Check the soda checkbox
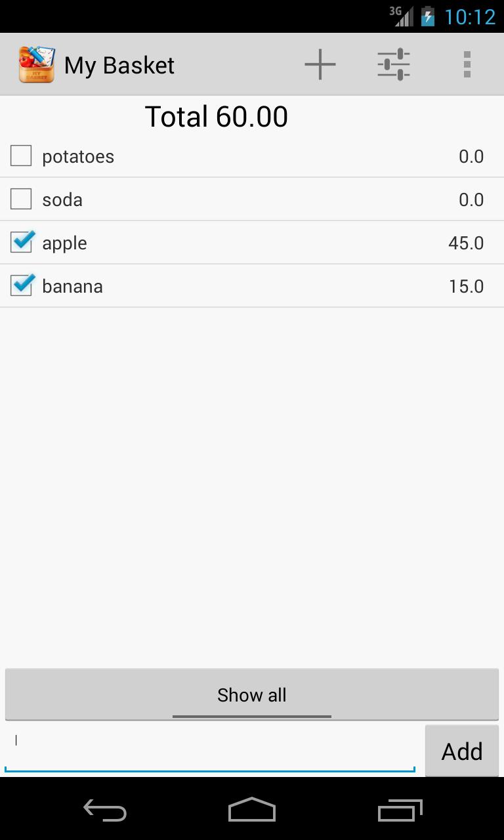 tap(21, 199)
